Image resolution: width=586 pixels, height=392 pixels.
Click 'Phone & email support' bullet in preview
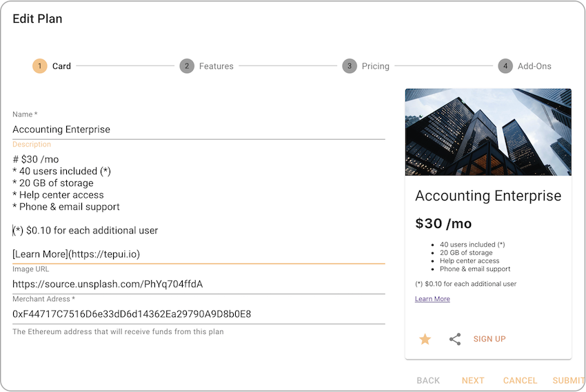click(x=475, y=269)
